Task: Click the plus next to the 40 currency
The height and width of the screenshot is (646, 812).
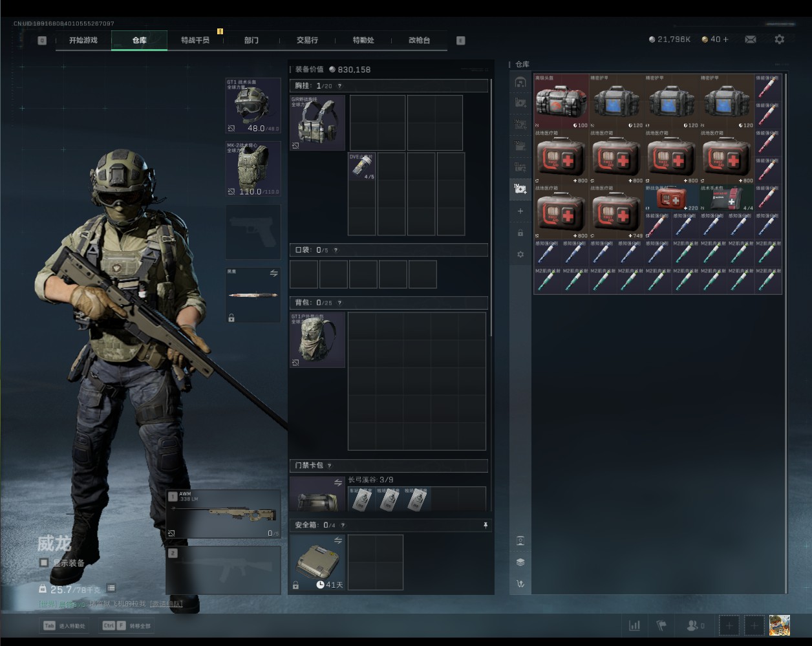Action: click(725, 39)
